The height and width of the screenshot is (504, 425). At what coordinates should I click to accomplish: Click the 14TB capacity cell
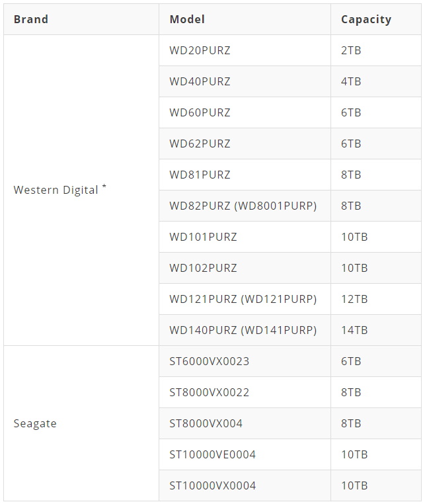(376, 330)
